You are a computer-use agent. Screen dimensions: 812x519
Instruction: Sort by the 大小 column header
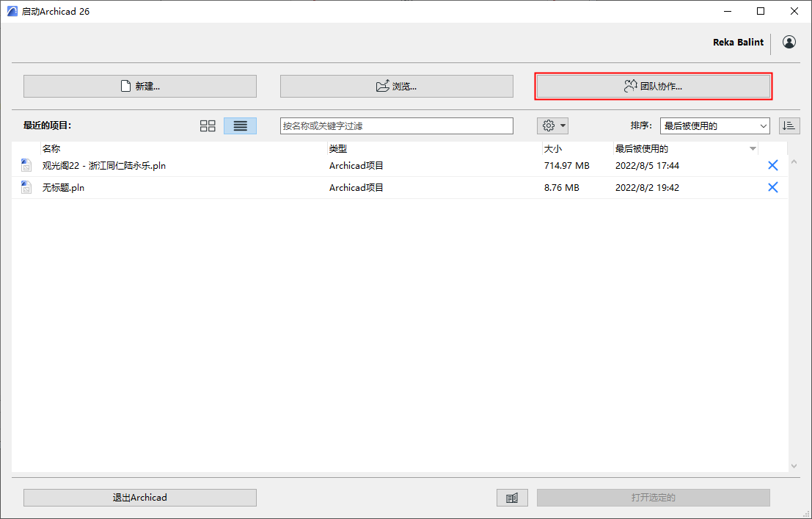[552, 149]
